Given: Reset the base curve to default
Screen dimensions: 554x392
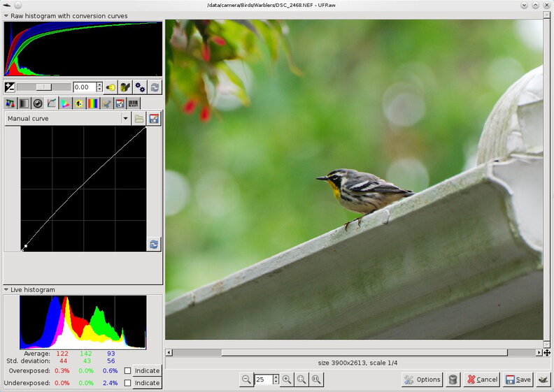Looking at the screenshot, I should click(x=153, y=244).
